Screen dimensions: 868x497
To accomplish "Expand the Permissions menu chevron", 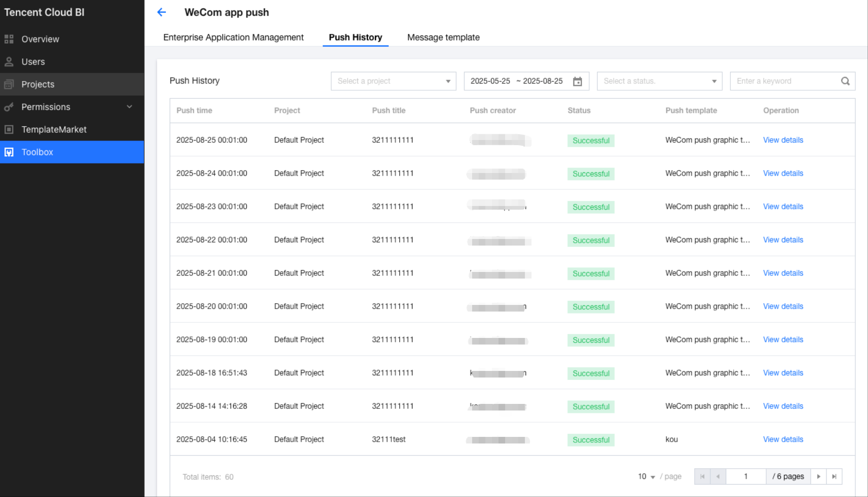I will pyautogui.click(x=129, y=107).
